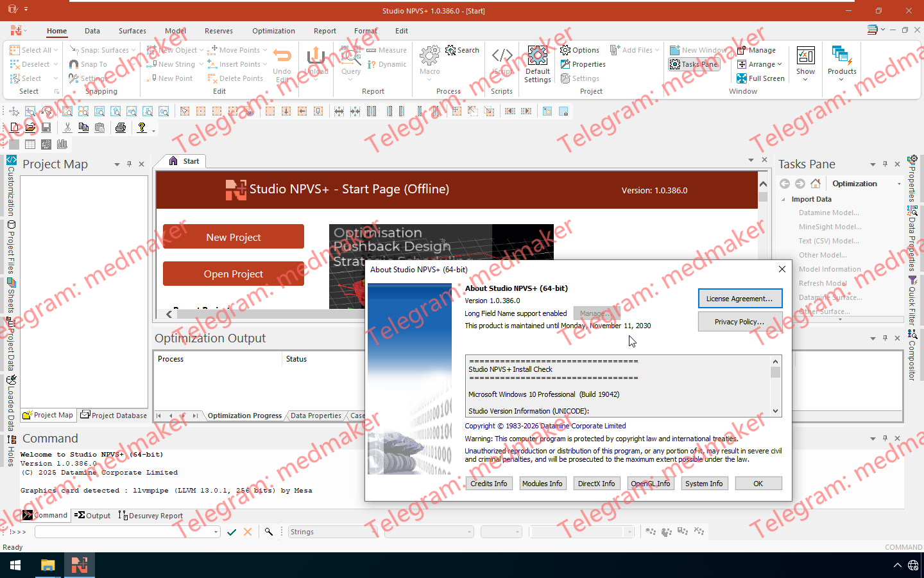Click the DirectX Info button

point(596,484)
